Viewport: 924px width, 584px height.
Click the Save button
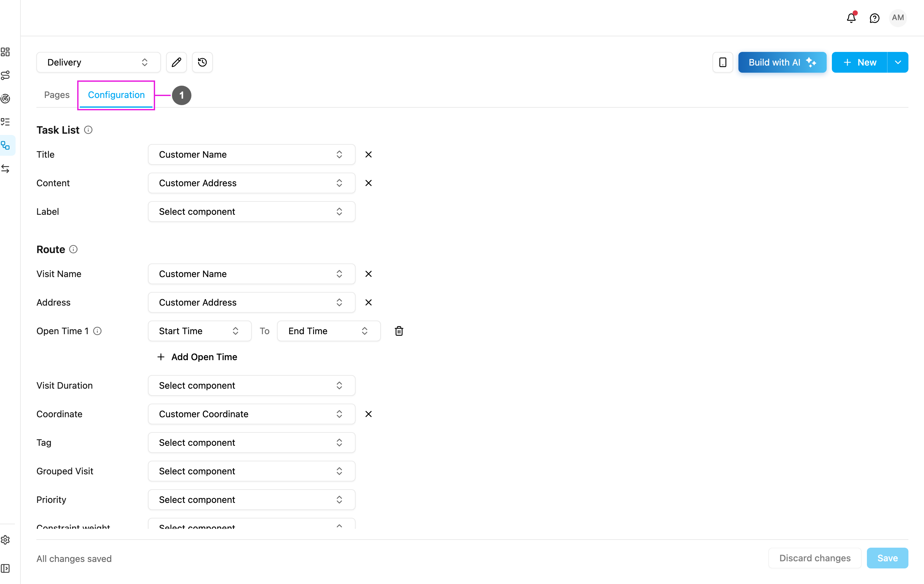[887, 558]
